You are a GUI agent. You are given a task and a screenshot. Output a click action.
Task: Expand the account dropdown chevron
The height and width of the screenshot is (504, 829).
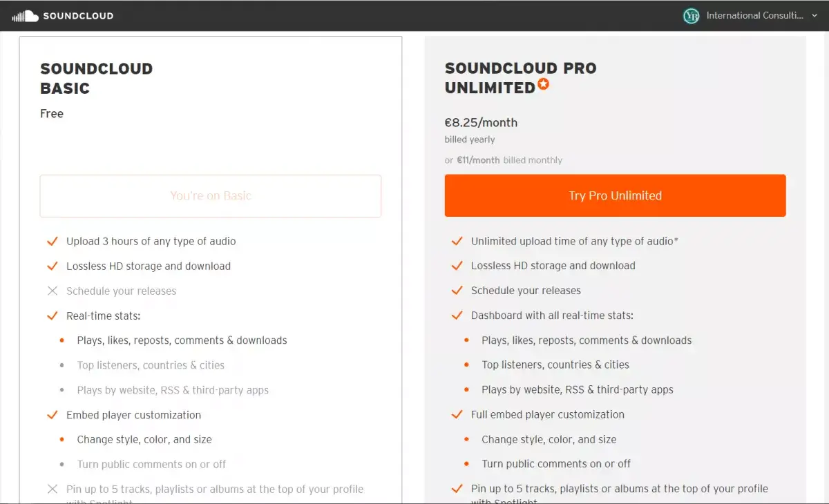point(814,16)
